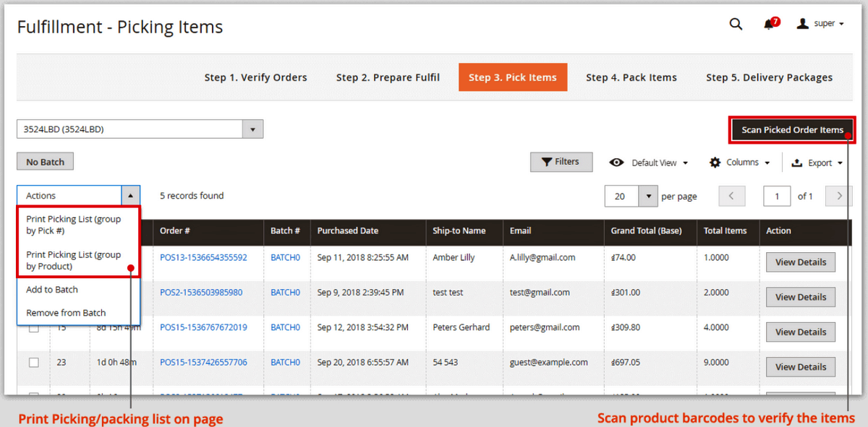Go to next page arrow
The image size is (868, 427).
(839, 196)
